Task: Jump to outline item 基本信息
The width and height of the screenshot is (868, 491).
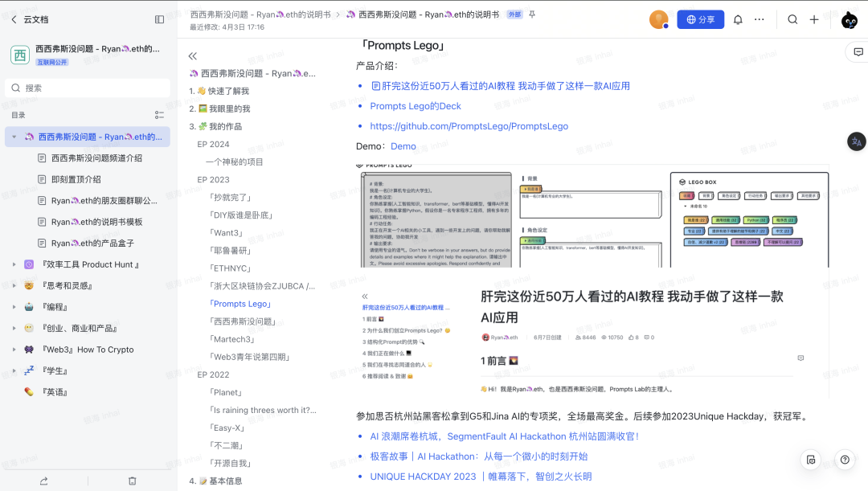Action: pos(215,481)
